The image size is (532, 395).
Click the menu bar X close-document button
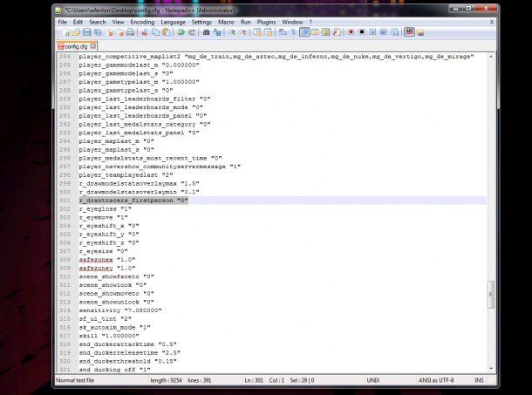click(x=492, y=22)
